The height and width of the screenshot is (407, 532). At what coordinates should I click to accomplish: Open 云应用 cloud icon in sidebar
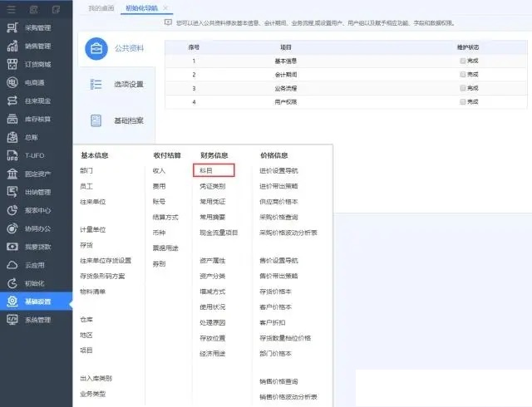coord(12,265)
